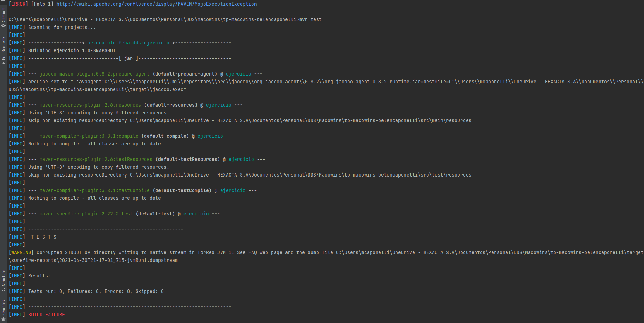Click the [Help 1] text

click(x=42, y=4)
